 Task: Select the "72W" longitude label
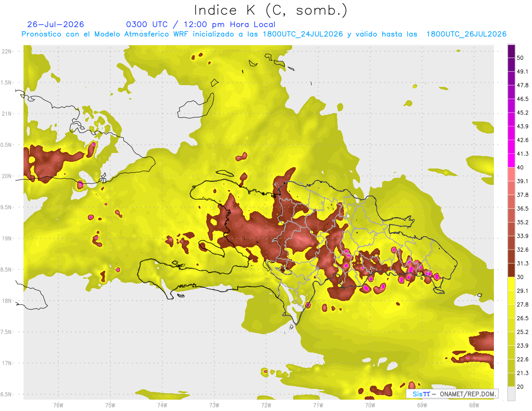[x=266, y=405]
